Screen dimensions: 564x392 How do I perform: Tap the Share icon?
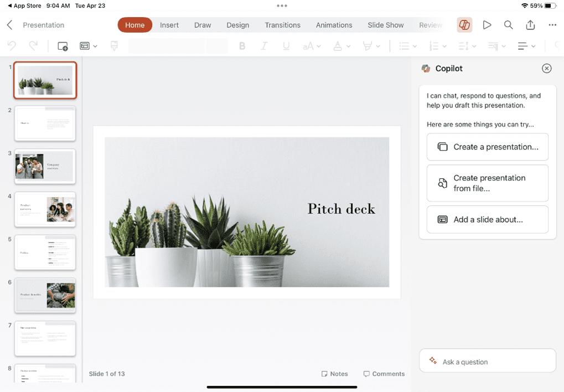coord(530,25)
